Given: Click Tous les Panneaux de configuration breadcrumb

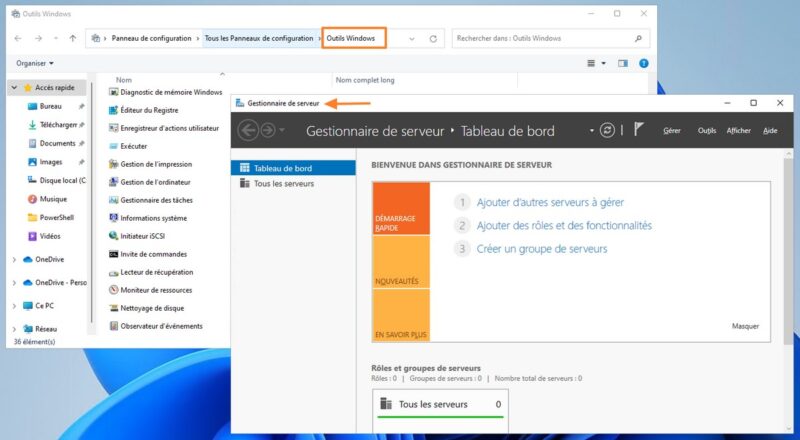Looking at the screenshot, I should coord(259,38).
